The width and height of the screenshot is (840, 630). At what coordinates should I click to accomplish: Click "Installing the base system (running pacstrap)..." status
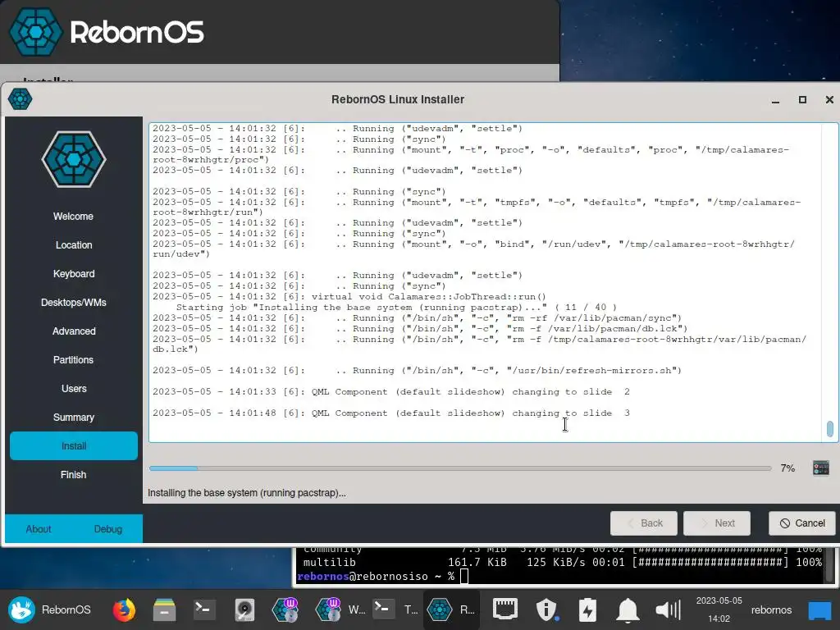click(246, 493)
